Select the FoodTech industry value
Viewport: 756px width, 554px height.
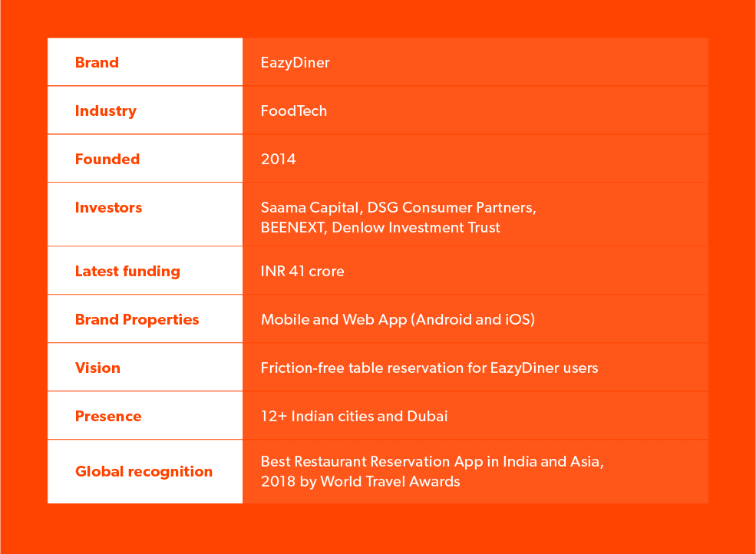coord(293,110)
